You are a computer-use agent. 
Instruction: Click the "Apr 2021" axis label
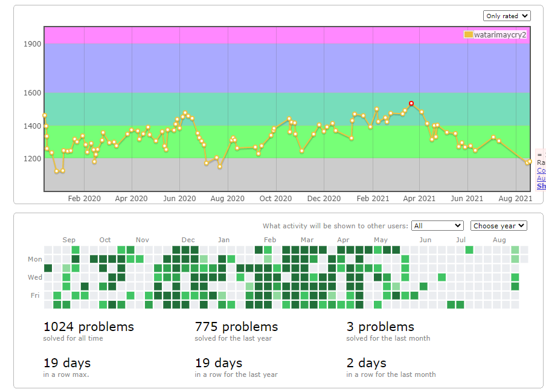click(419, 199)
